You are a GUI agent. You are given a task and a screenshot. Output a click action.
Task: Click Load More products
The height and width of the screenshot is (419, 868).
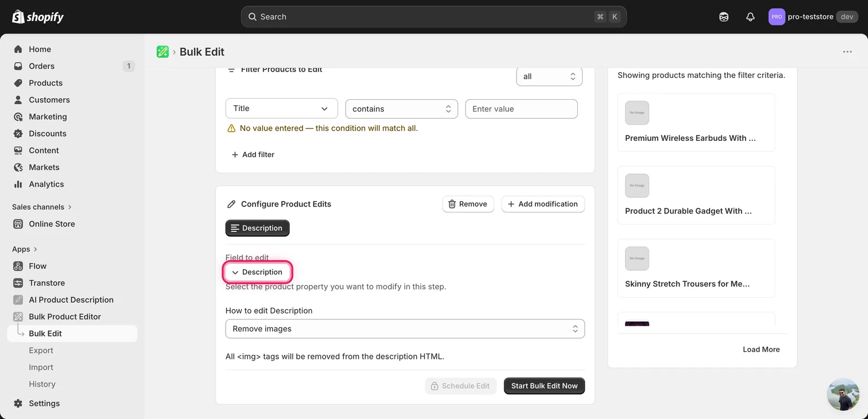click(761, 350)
